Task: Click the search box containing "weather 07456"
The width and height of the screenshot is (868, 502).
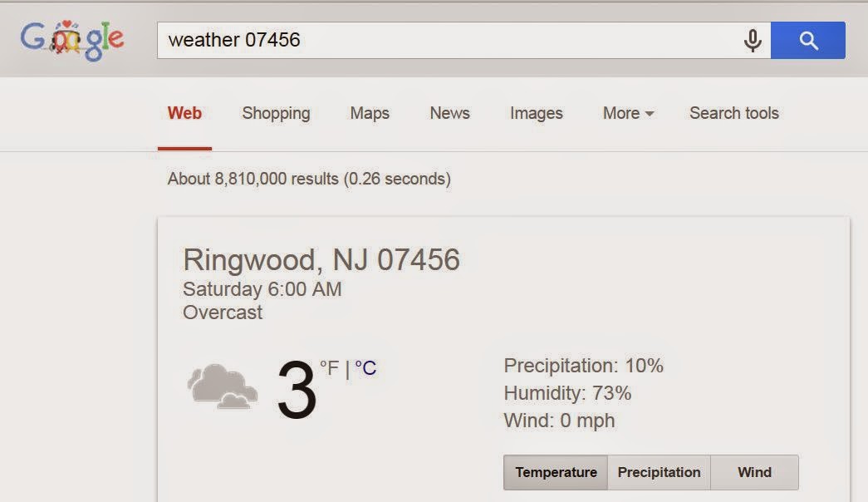Action: tap(449, 40)
